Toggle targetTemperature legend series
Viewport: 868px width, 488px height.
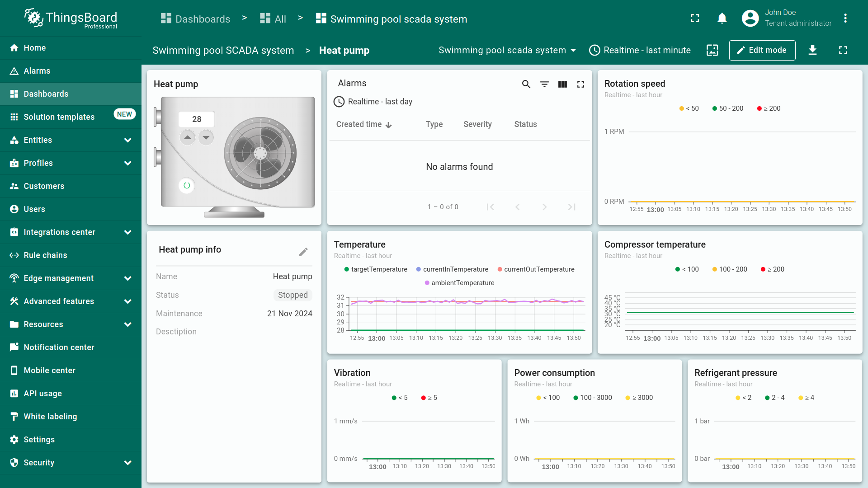376,269
